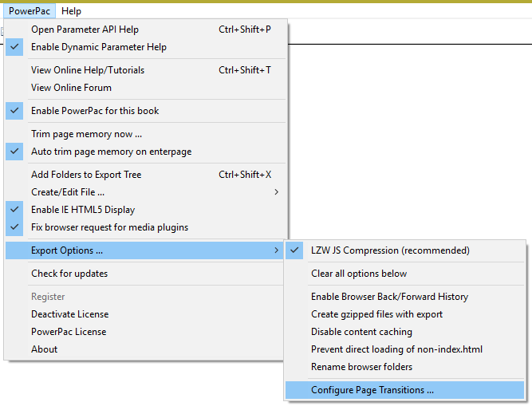Toggle Auto trim page memory on enterpage
This screenshot has height=406, width=532.
145,152
